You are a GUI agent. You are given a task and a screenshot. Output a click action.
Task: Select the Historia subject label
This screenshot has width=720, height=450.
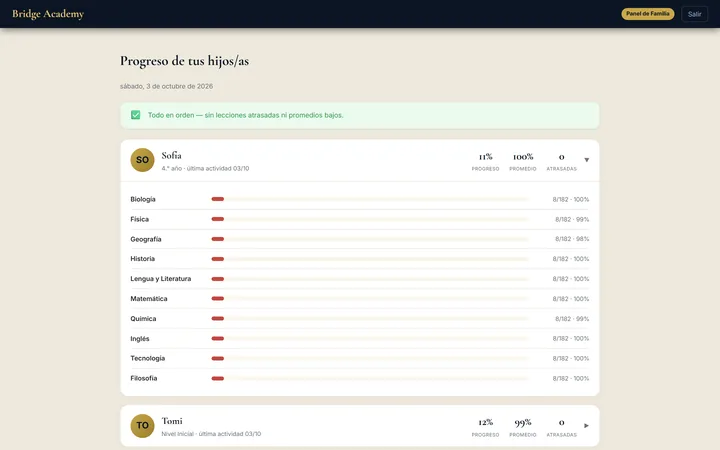click(x=142, y=259)
